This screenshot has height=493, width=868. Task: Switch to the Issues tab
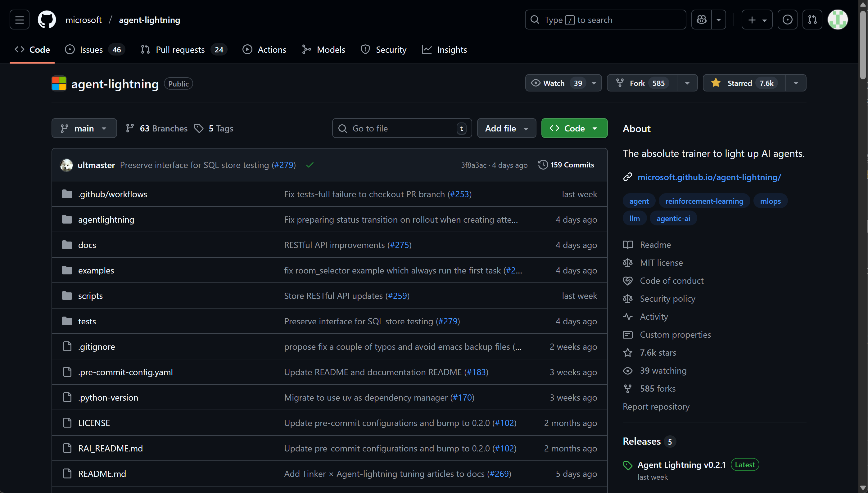coord(92,50)
